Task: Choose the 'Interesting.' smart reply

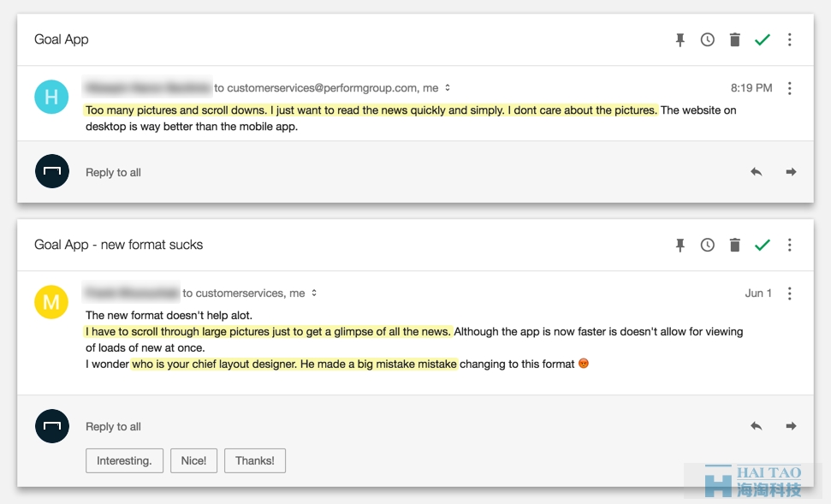Action: tap(125, 460)
